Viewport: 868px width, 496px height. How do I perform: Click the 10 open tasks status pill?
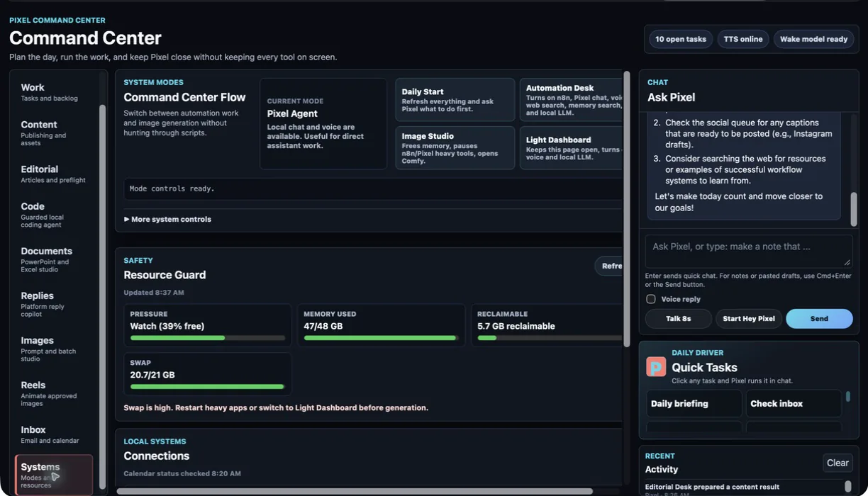(x=681, y=39)
